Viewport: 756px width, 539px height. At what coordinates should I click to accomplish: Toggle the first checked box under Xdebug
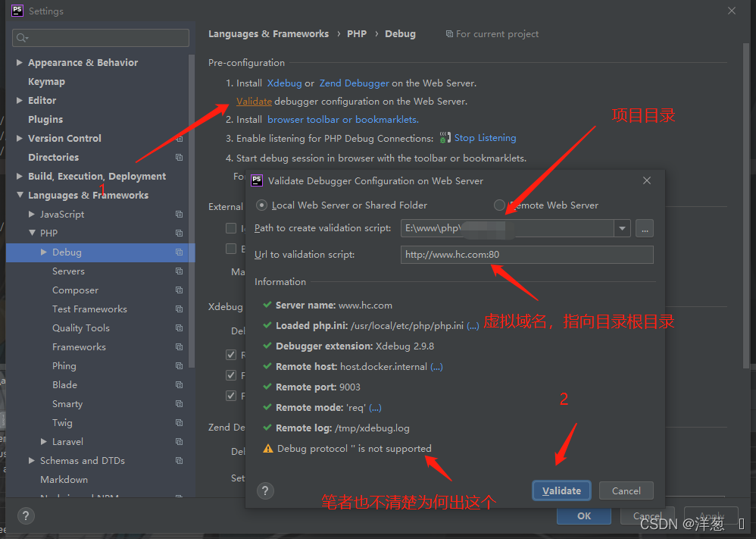tap(231, 355)
